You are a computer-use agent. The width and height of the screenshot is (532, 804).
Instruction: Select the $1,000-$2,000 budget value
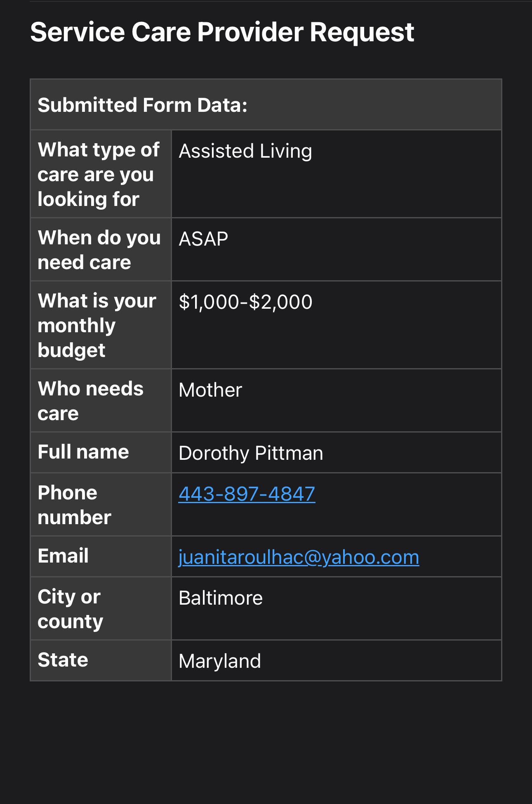[x=245, y=302]
